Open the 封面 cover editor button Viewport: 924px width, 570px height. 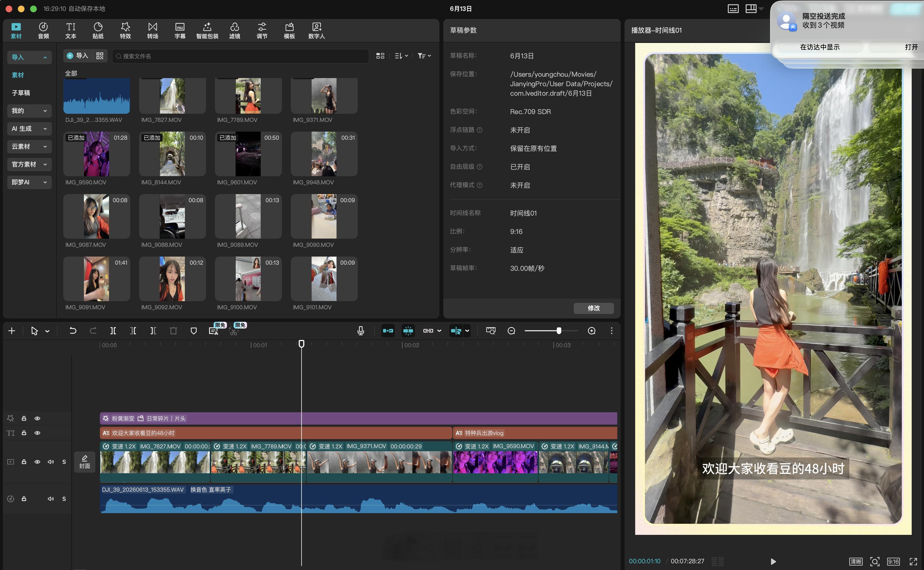click(84, 462)
